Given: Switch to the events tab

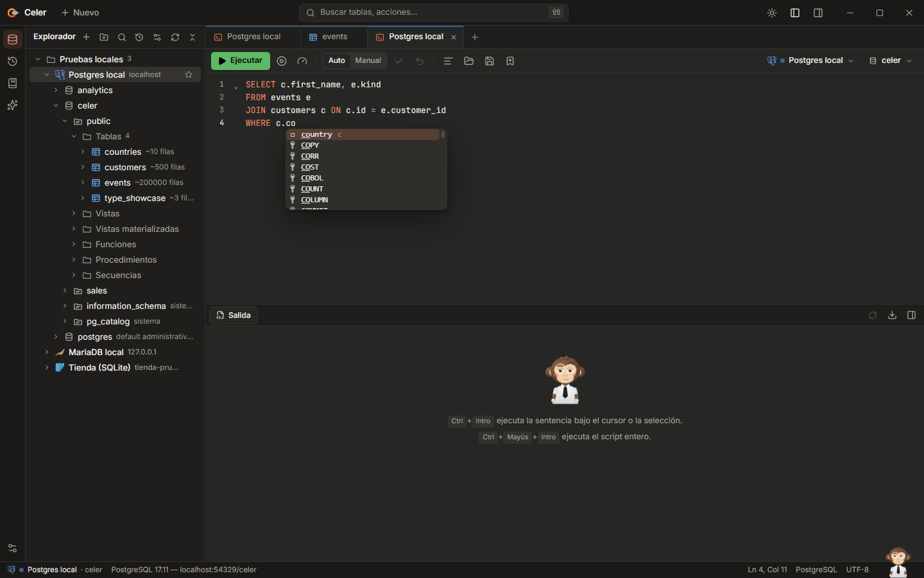Looking at the screenshot, I should coord(334,37).
